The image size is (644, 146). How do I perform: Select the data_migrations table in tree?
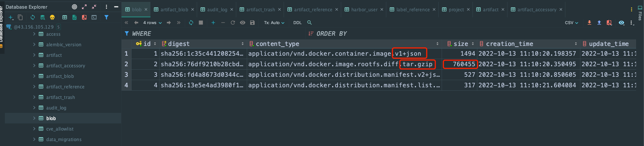tap(64, 139)
